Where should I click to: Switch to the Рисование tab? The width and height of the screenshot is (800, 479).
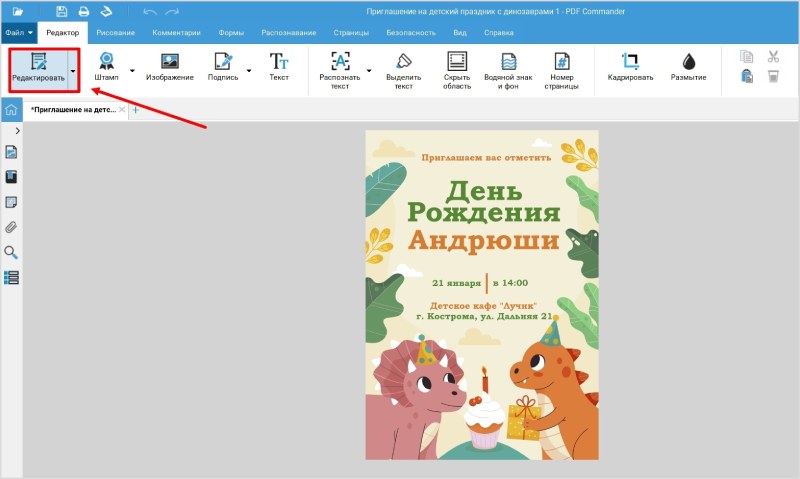[116, 33]
